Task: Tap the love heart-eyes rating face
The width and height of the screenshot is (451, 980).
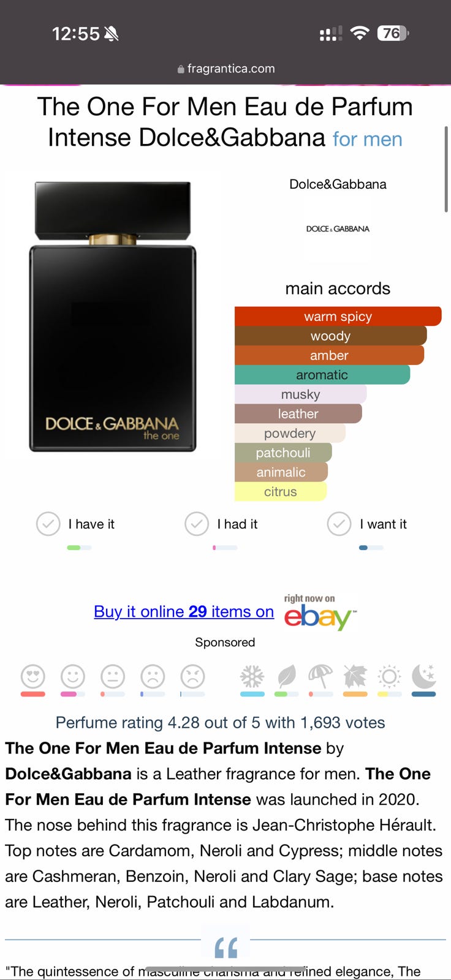Action: click(x=33, y=677)
